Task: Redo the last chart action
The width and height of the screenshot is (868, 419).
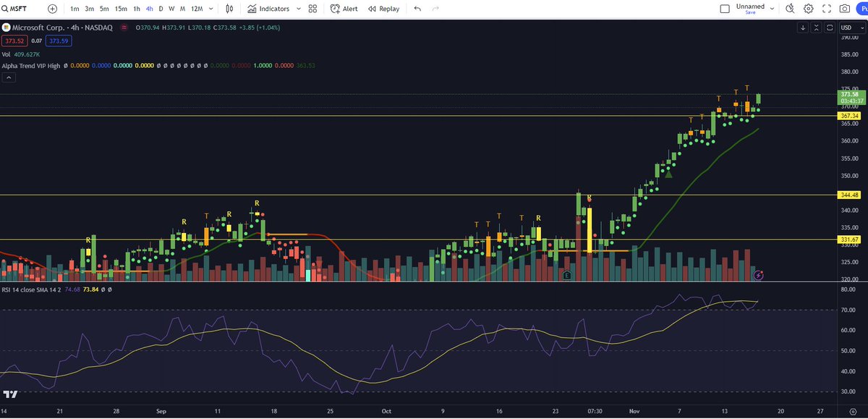Action: (x=435, y=9)
